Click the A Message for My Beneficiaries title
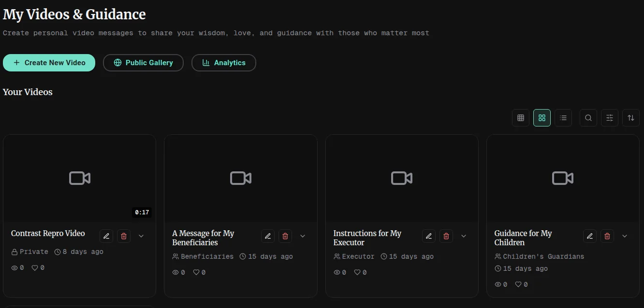Viewport: 644px width, 308px height. (x=203, y=238)
